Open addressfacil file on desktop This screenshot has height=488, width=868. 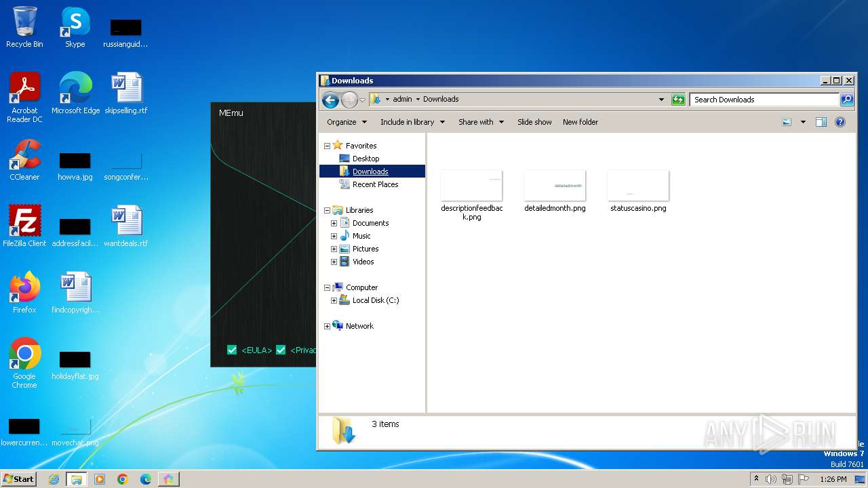coord(75,233)
